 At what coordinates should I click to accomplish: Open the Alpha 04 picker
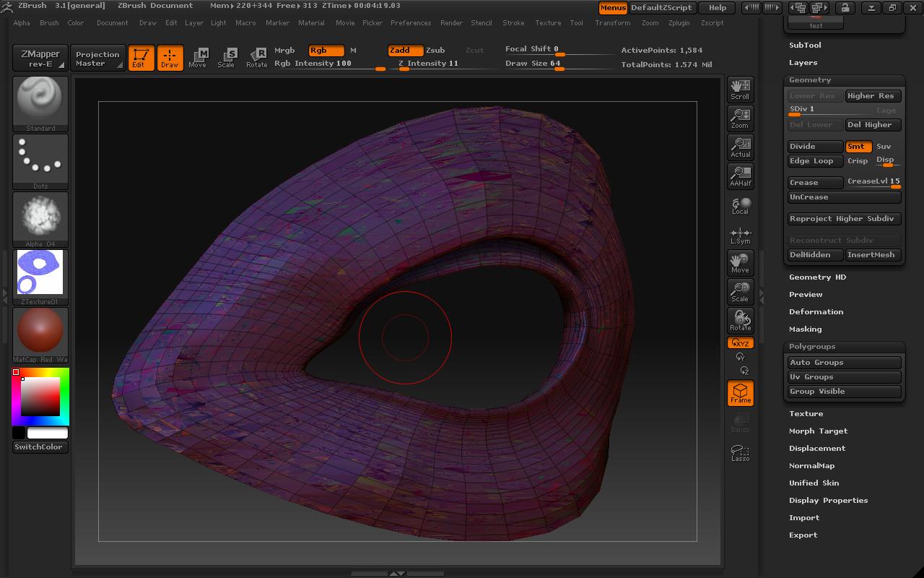click(x=40, y=220)
